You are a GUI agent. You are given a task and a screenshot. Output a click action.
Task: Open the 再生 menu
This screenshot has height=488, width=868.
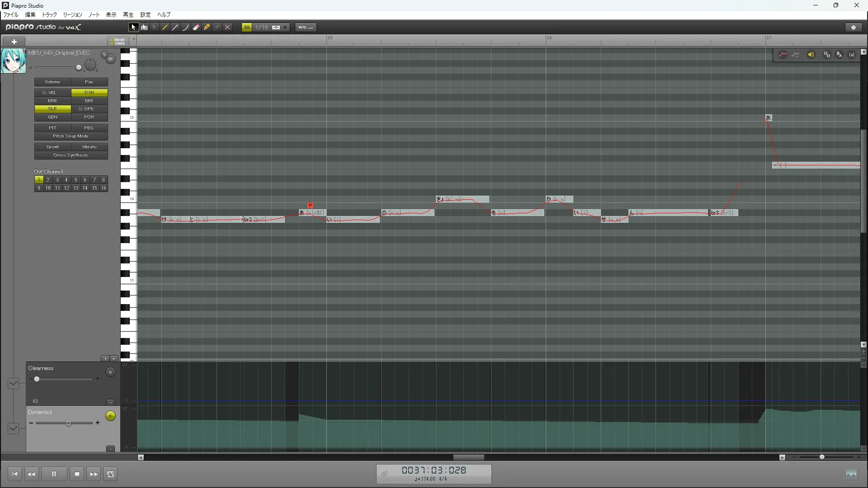pyautogui.click(x=128, y=14)
